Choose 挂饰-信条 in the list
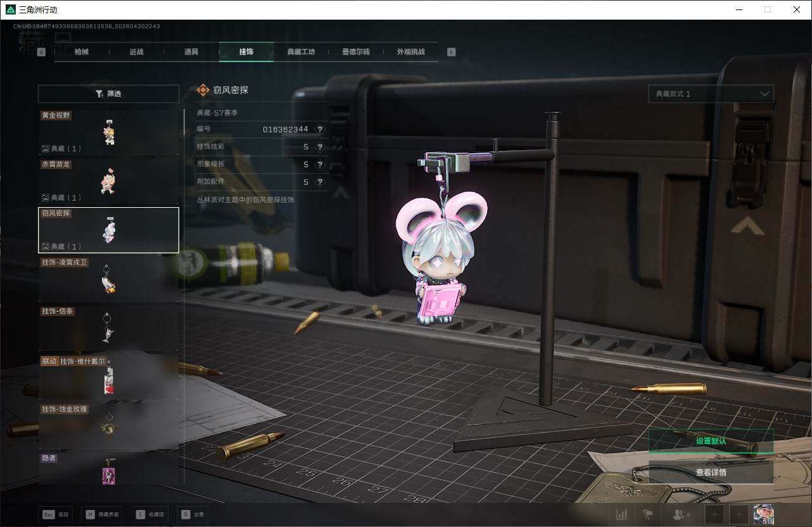The height and width of the screenshot is (527, 812). (109, 327)
